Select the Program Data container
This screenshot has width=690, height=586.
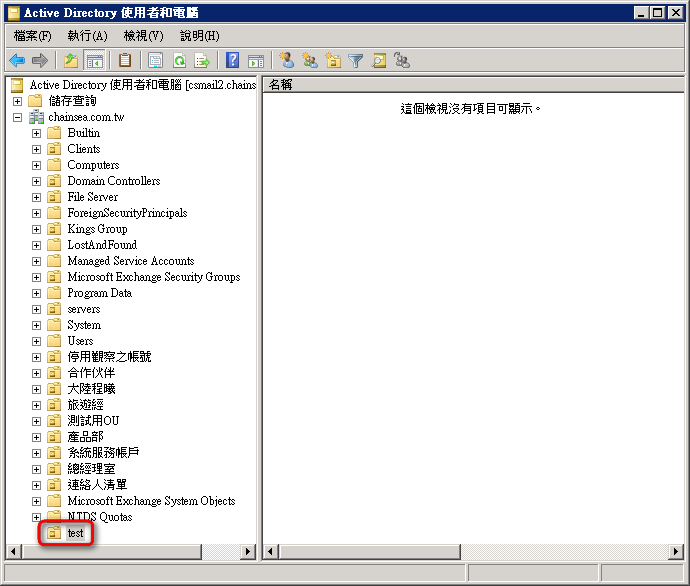coord(99,293)
